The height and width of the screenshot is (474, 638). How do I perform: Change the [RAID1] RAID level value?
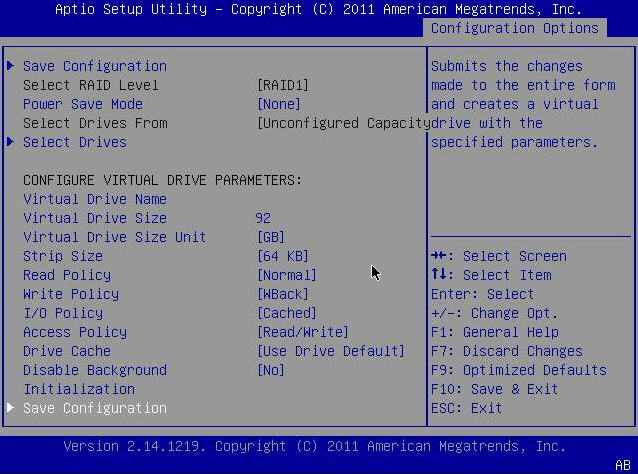tap(283, 85)
